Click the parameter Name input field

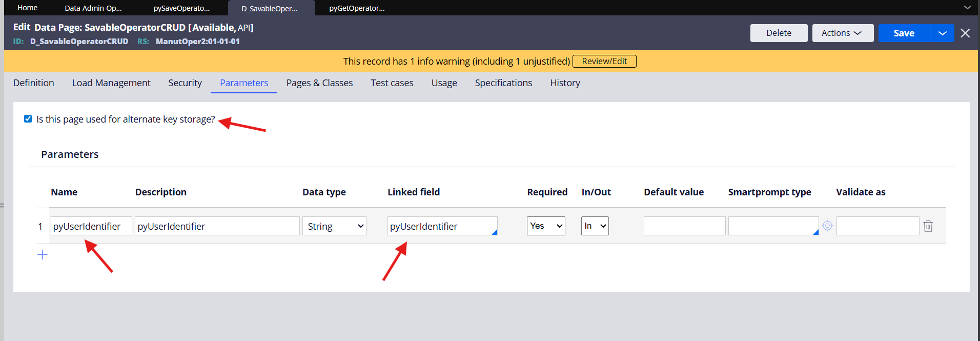91,226
